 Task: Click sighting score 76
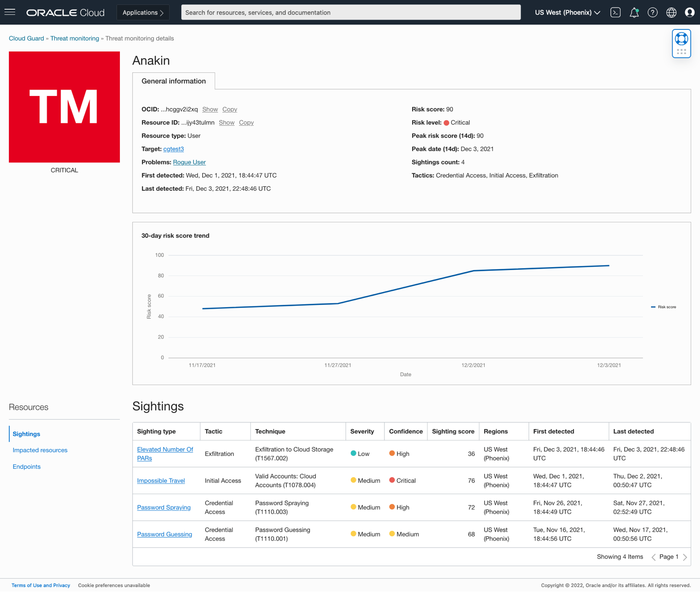(x=471, y=481)
